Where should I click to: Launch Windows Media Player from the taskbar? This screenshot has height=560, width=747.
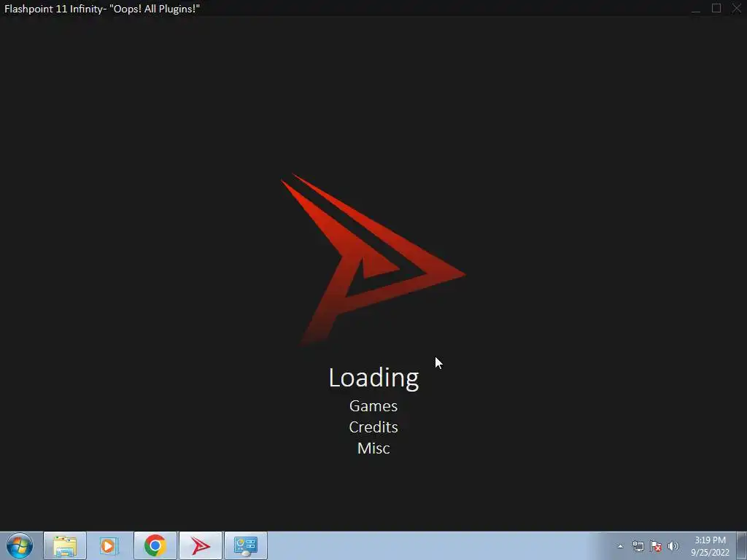click(109, 545)
